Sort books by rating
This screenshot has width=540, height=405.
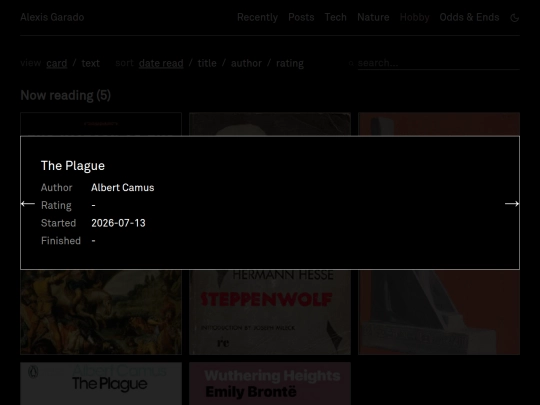coord(290,63)
